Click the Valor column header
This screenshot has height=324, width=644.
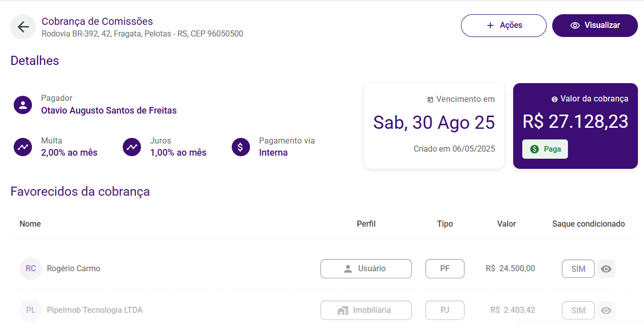pos(506,224)
